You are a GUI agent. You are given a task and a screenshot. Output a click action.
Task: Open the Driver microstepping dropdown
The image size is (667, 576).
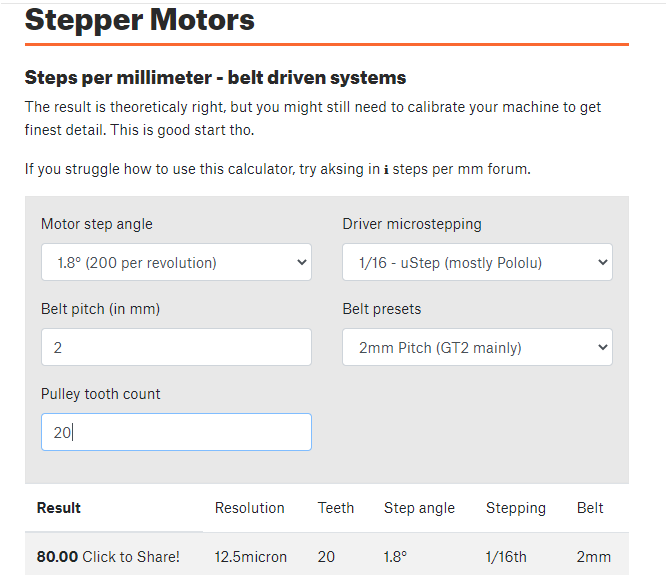[x=477, y=262]
